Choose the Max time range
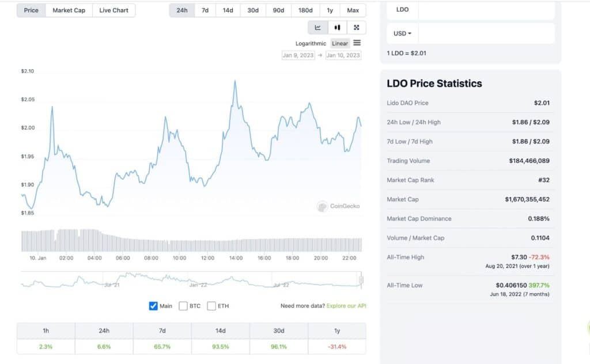Image resolution: width=590 pixels, height=364 pixels. [353, 10]
